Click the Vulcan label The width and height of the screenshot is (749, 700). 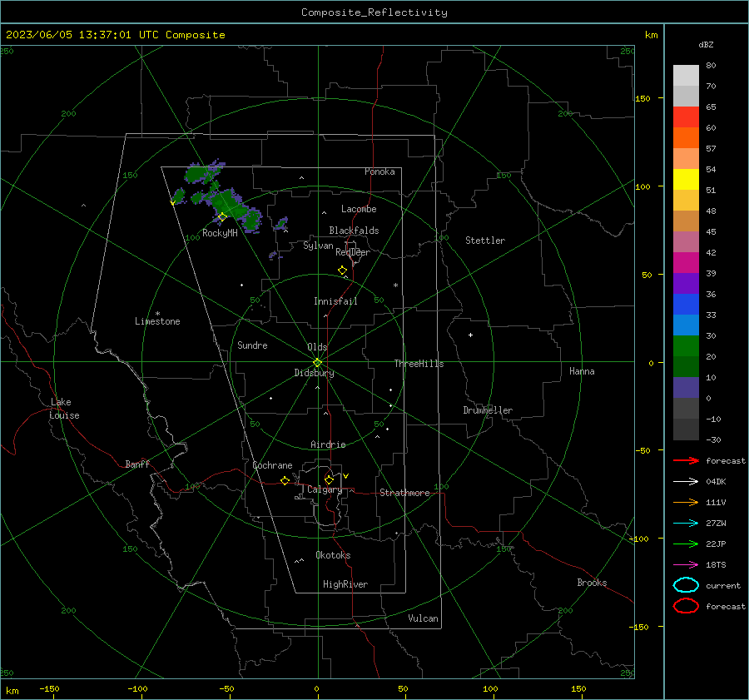tap(423, 618)
